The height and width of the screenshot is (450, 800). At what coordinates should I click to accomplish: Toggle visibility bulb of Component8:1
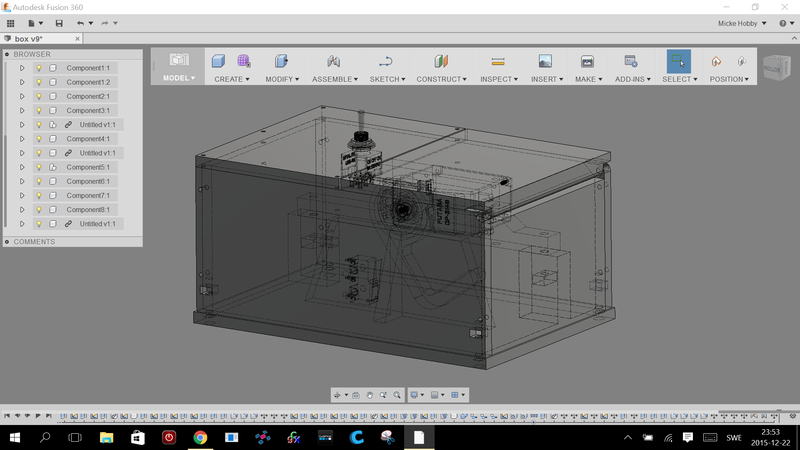click(39, 210)
